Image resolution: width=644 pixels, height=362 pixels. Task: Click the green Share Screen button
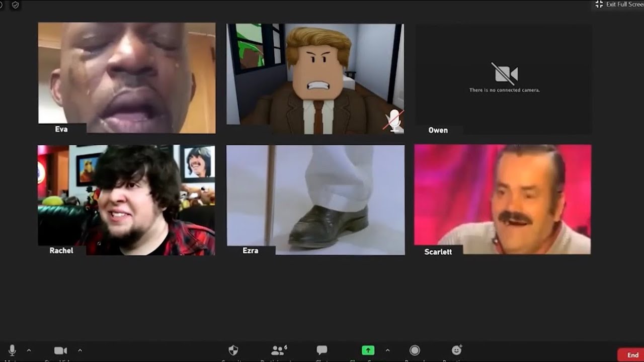(368, 350)
